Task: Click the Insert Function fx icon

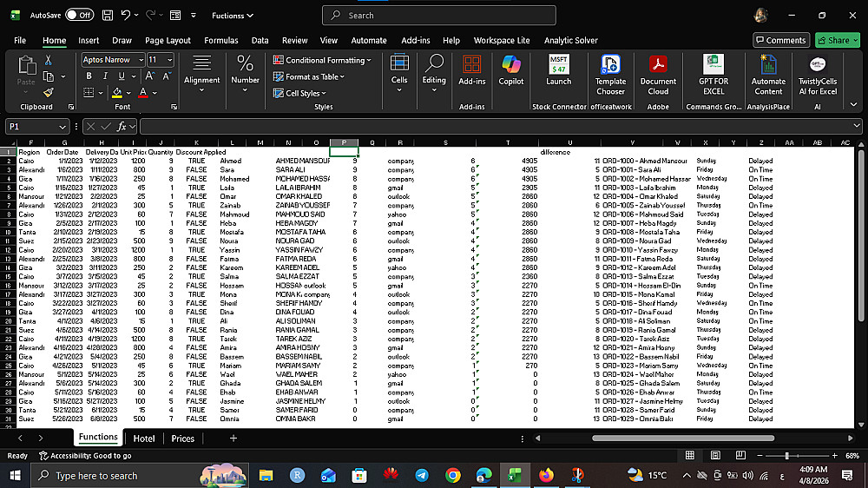Action: tap(122, 127)
